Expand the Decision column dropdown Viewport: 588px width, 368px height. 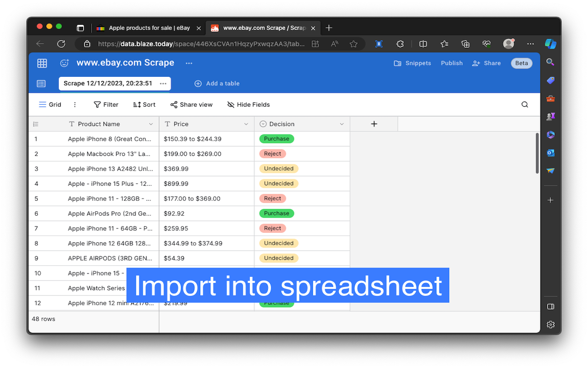click(342, 124)
